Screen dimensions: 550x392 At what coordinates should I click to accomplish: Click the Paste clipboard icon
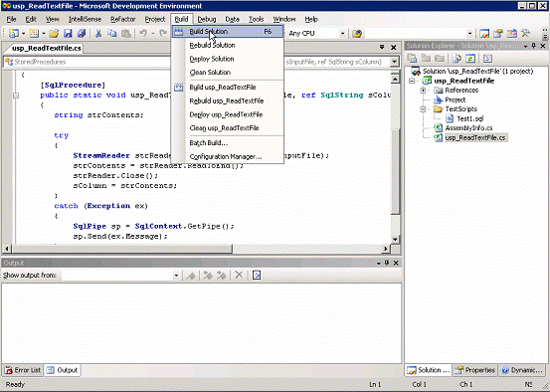(x=126, y=34)
